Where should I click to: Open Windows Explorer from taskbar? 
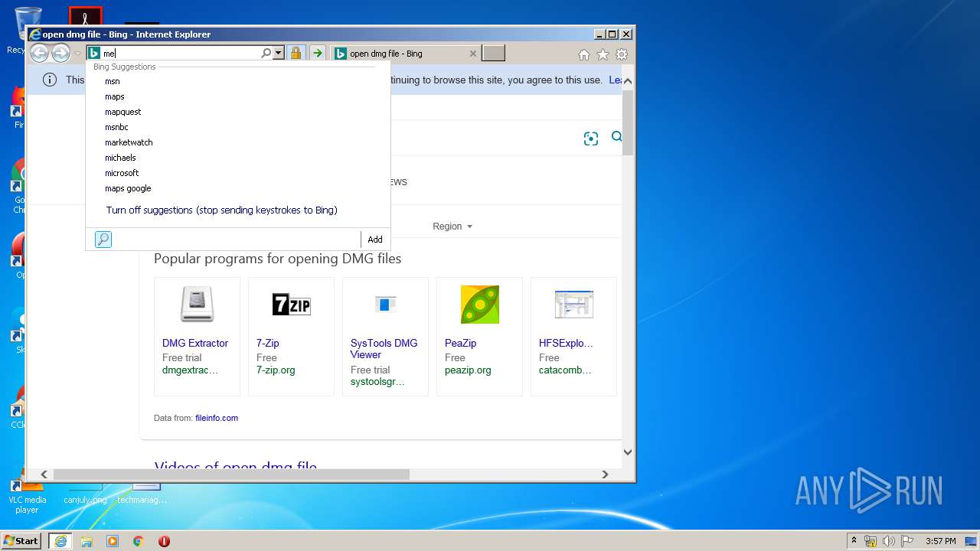(87, 541)
